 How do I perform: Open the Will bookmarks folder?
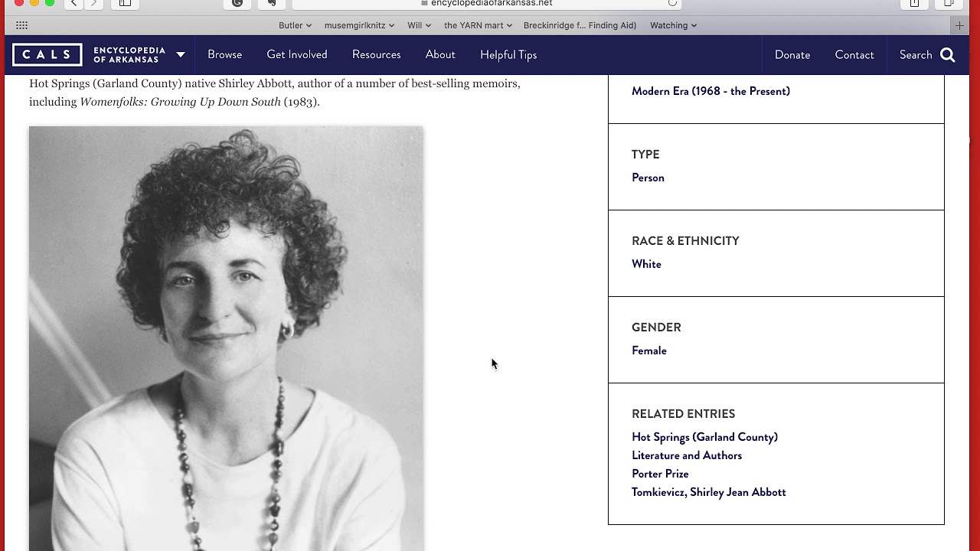tap(419, 25)
